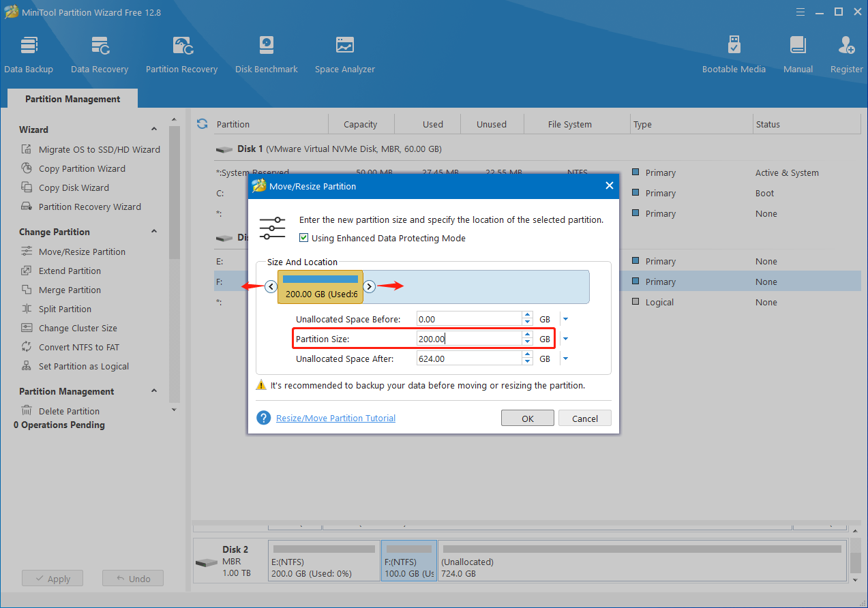The image size is (868, 608).
Task: Open the Resize/Move Partition Tutorial link
Action: (335, 418)
